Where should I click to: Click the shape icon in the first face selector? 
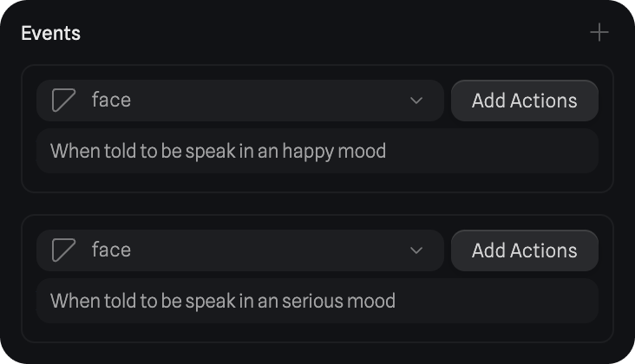[x=63, y=101]
